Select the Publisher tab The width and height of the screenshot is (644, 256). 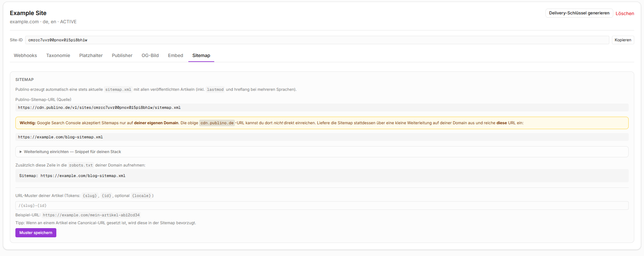point(122,55)
